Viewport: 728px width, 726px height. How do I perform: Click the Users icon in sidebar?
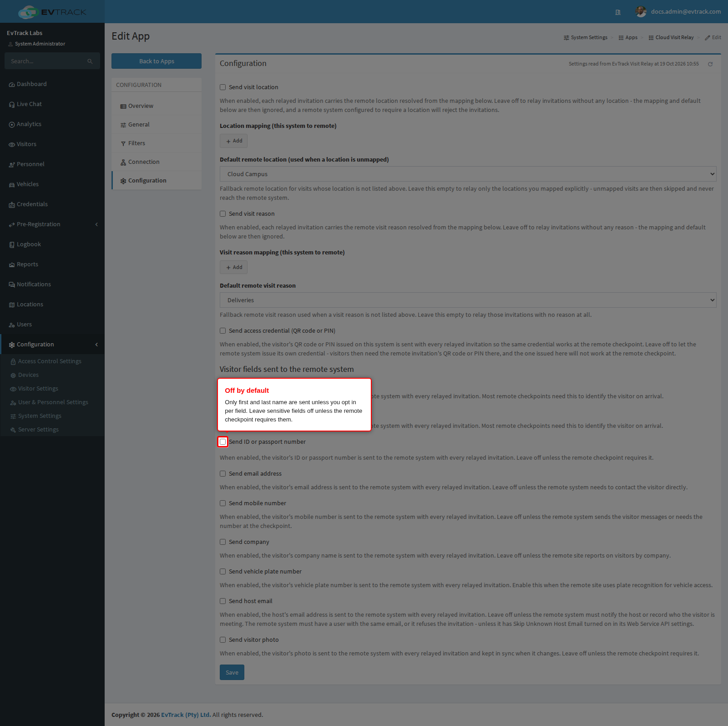pos(12,325)
